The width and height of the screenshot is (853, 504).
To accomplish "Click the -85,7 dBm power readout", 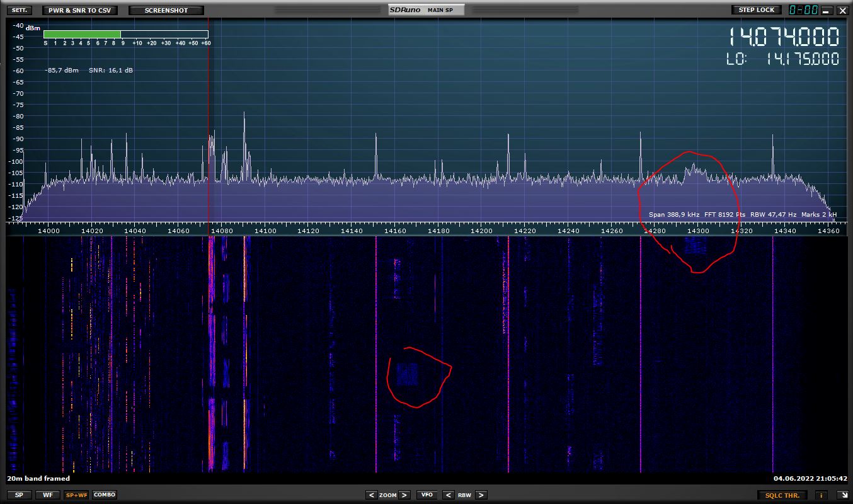I will click(62, 71).
